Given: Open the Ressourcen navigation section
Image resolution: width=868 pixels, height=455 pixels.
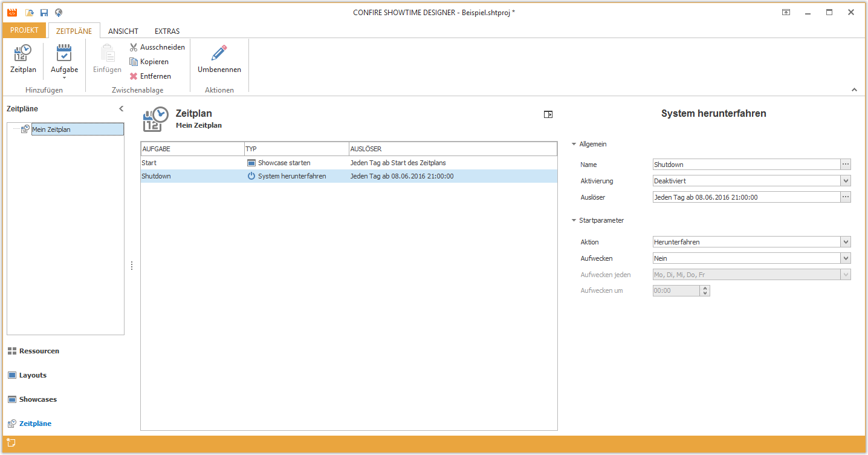Looking at the screenshot, I should pos(33,351).
